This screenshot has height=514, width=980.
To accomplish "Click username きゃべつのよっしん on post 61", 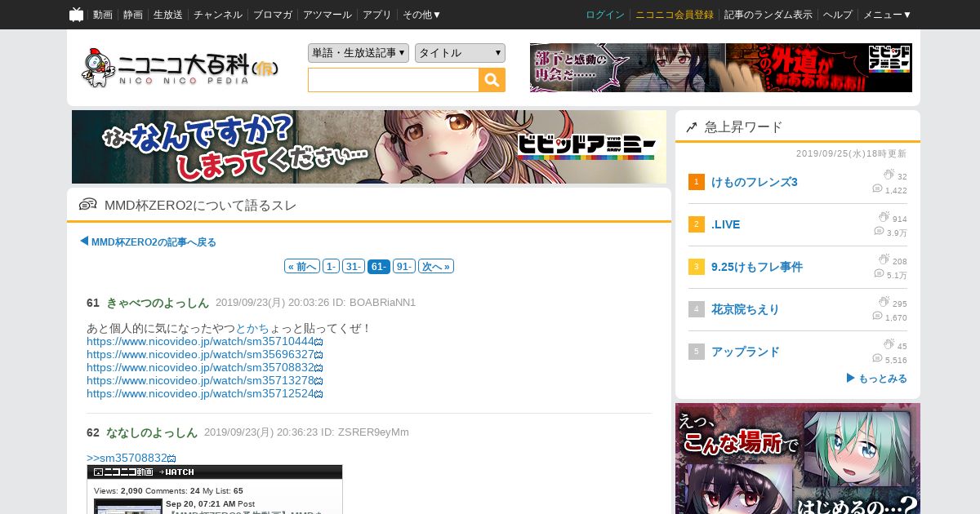I will 158,303.
